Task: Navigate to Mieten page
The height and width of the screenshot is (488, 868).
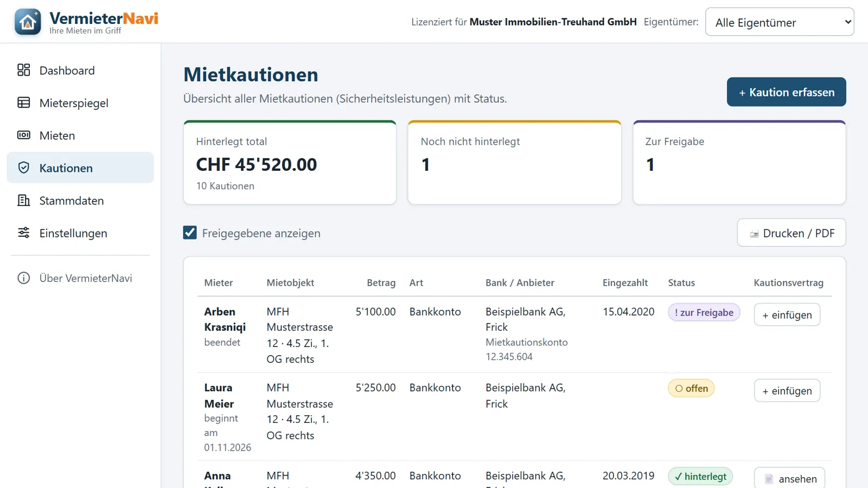Action: [80, 135]
